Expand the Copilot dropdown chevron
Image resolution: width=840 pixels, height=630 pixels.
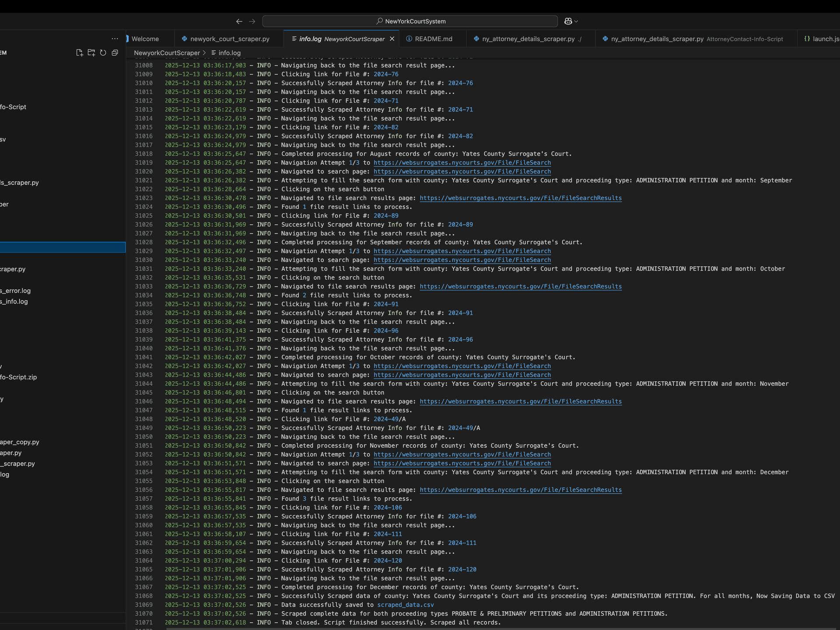tap(576, 21)
